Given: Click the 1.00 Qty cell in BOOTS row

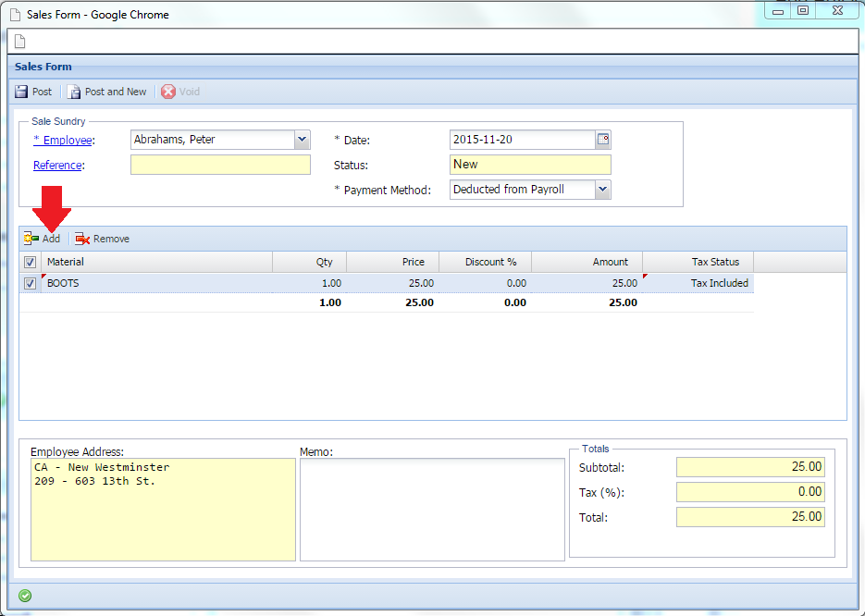Looking at the screenshot, I should pos(310,283).
